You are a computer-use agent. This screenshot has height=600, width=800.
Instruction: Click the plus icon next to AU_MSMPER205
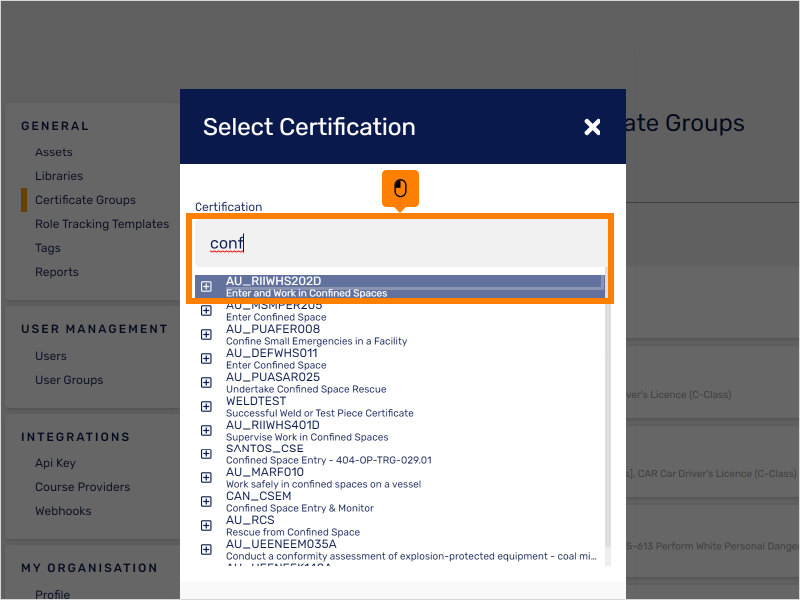(x=206, y=310)
